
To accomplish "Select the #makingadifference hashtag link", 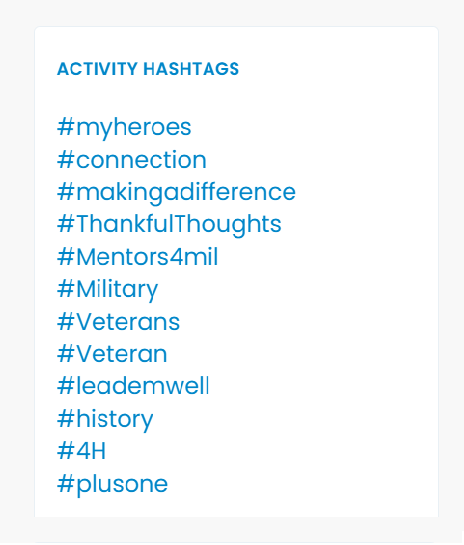I will click(176, 193).
